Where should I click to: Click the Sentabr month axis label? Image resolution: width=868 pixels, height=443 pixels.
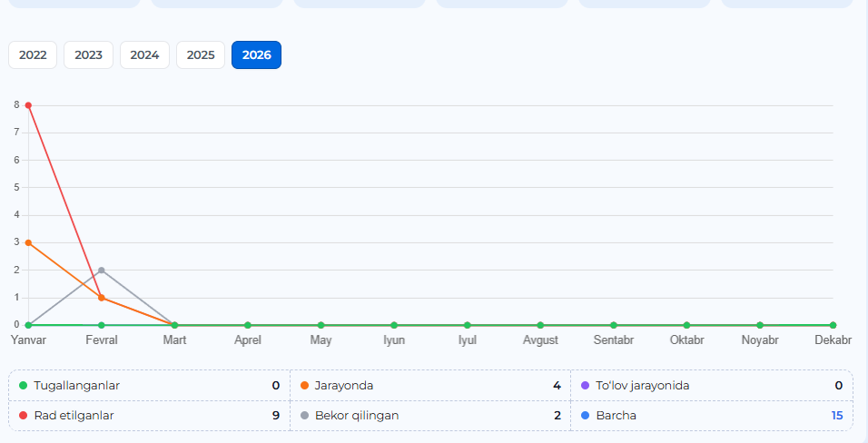pyautogui.click(x=614, y=340)
